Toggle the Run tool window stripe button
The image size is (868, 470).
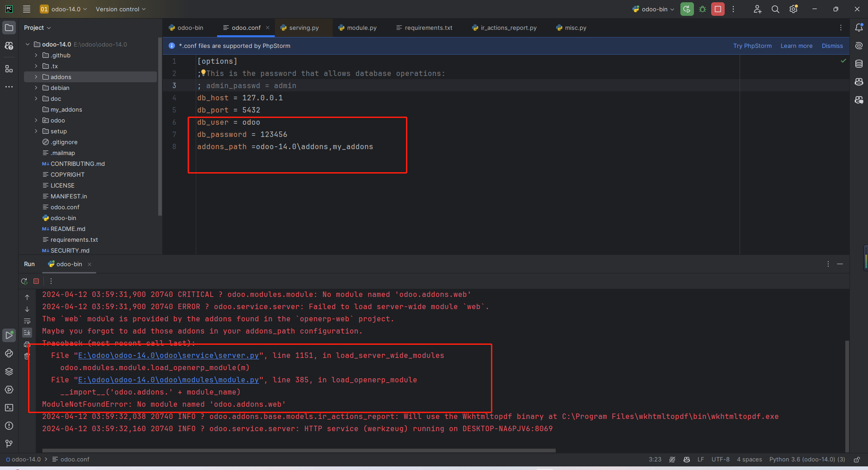pos(9,335)
